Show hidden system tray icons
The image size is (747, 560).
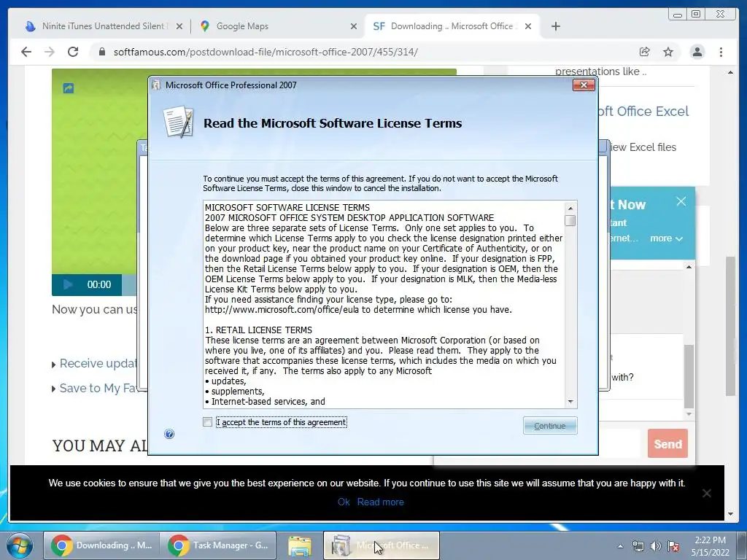tap(620, 546)
